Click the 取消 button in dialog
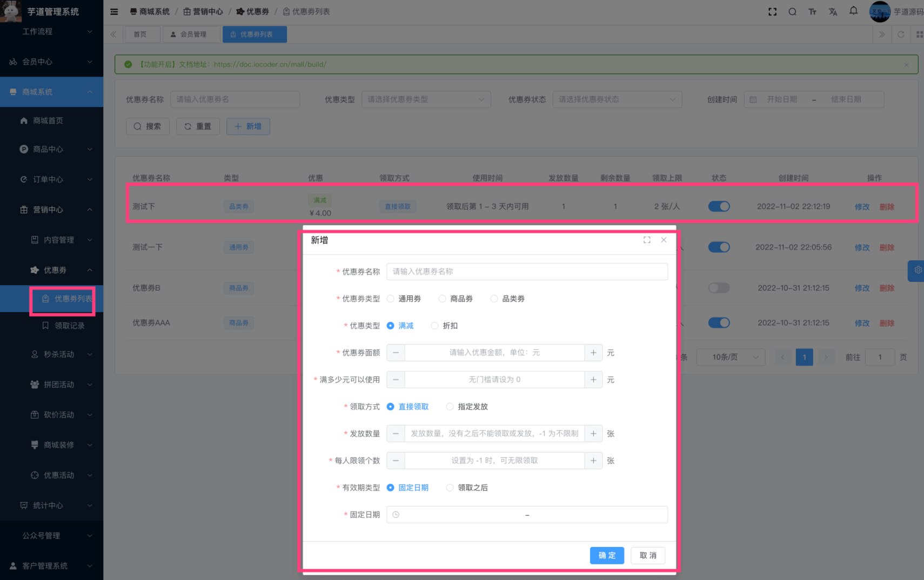 point(647,555)
